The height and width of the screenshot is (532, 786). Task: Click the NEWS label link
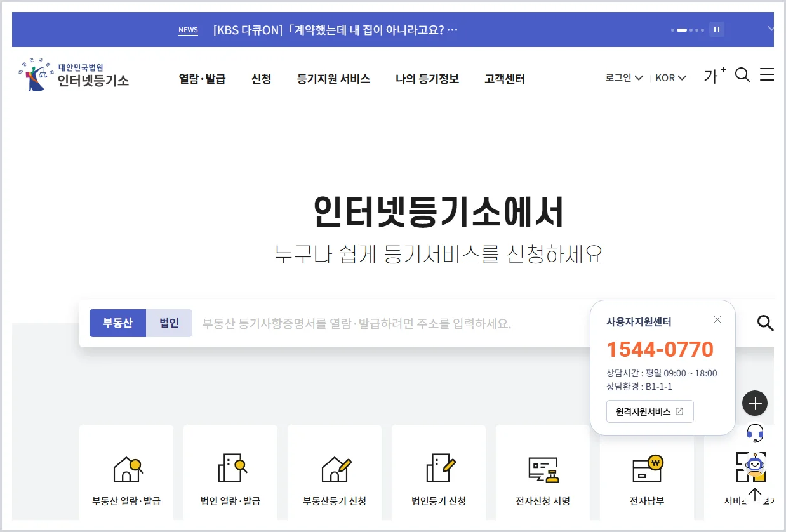click(x=188, y=30)
